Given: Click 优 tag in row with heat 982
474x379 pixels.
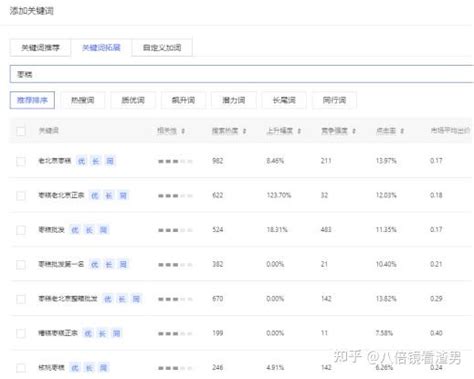Looking at the screenshot, I should (81, 161).
